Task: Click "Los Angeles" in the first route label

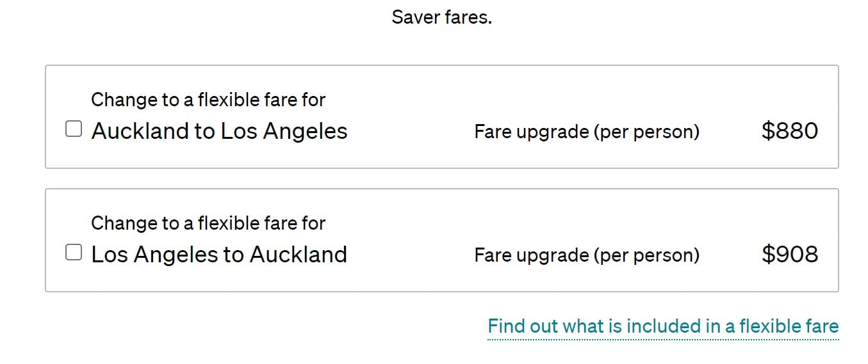Action: tap(284, 131)
